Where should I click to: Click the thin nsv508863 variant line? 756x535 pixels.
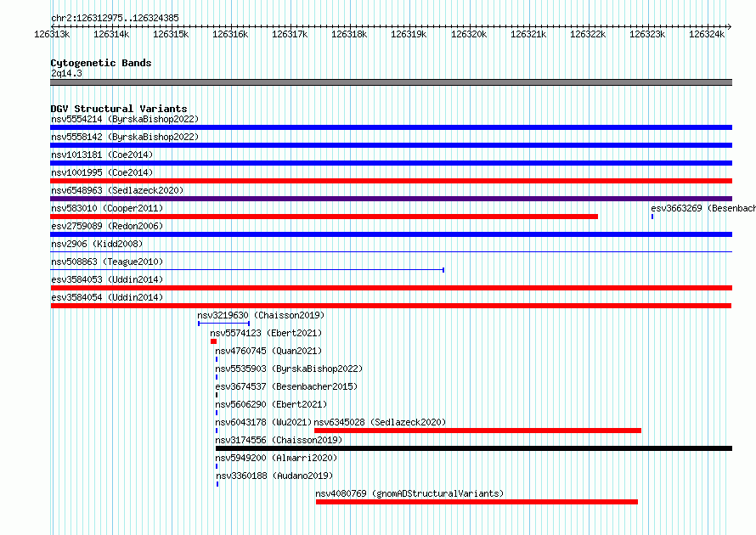tap(247, 269)
